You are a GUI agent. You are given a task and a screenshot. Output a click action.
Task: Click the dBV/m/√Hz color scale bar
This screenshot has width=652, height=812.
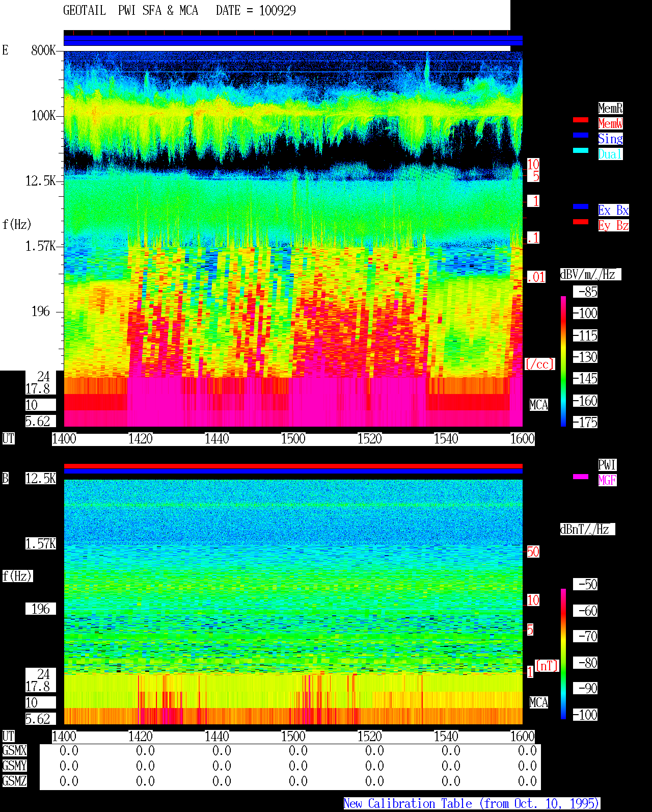563,361
